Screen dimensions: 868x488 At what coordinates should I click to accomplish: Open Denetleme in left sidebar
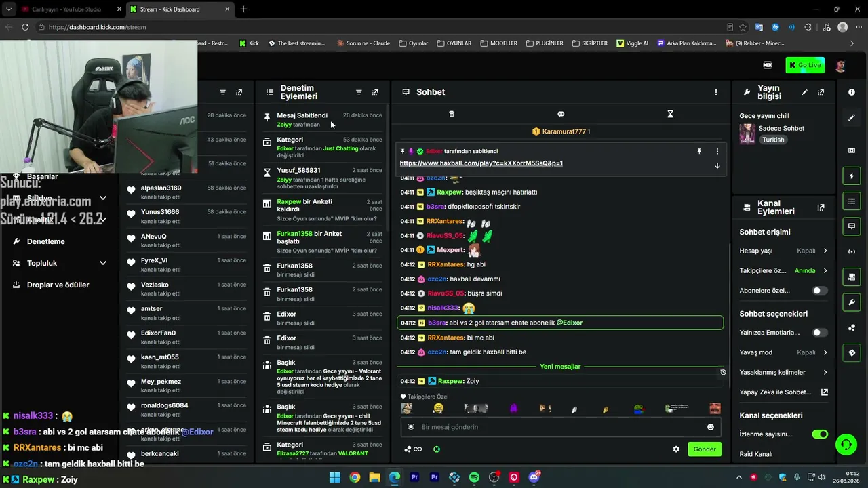click(46, 241)
